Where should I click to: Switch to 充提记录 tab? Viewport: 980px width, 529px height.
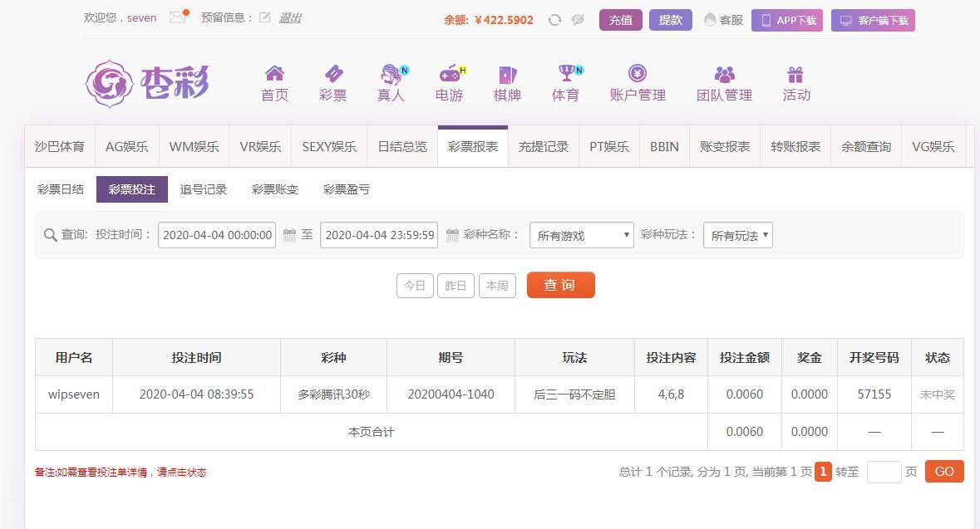click(544, 147)
